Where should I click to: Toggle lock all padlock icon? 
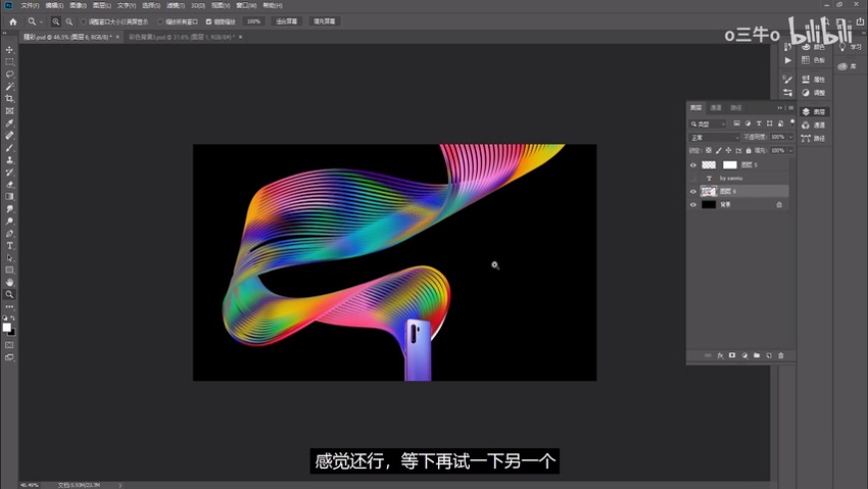click(748, 151)
